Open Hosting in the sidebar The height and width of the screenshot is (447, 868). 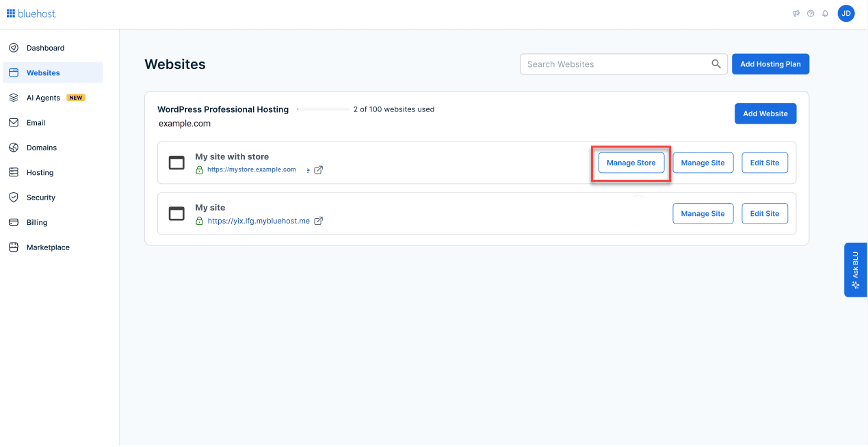pos(53,172)
